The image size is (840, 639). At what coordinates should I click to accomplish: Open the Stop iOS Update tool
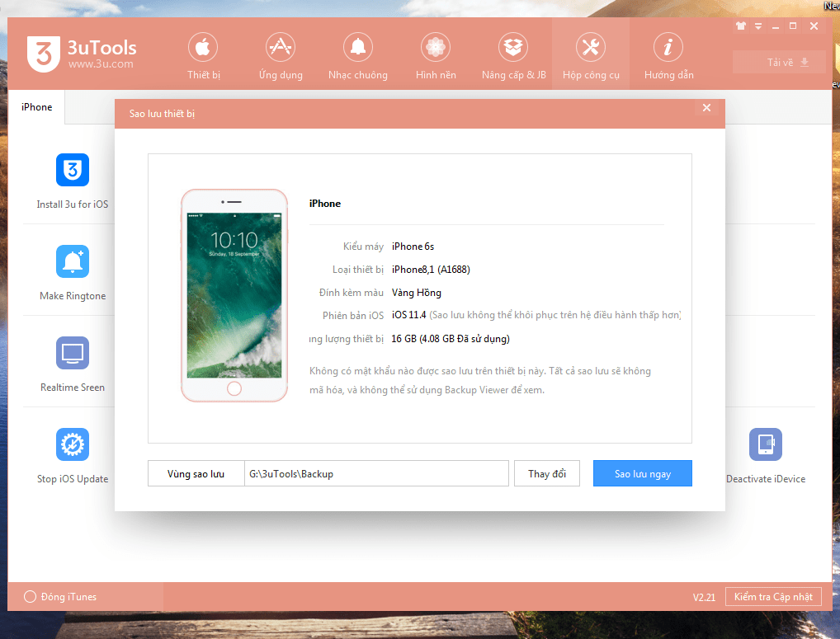[x=73, y=456]
